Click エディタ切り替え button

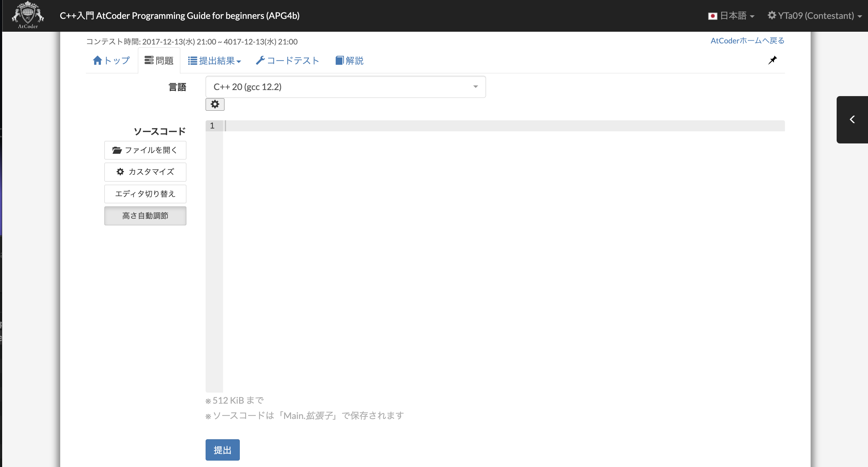145,194
